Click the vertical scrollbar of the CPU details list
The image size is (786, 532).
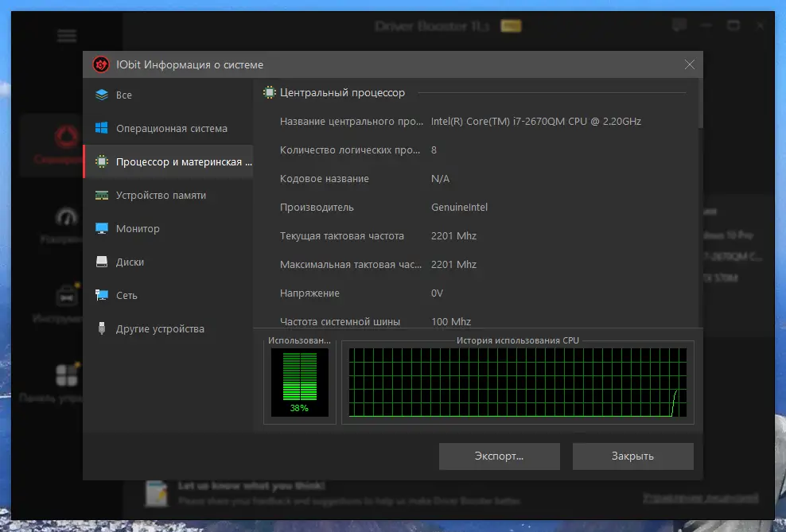coord(700,103)
